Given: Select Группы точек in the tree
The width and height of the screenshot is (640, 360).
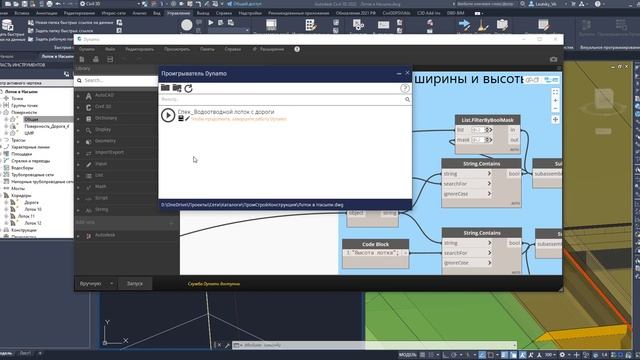Looking at the screenshot, I should [x=24, y=105].
